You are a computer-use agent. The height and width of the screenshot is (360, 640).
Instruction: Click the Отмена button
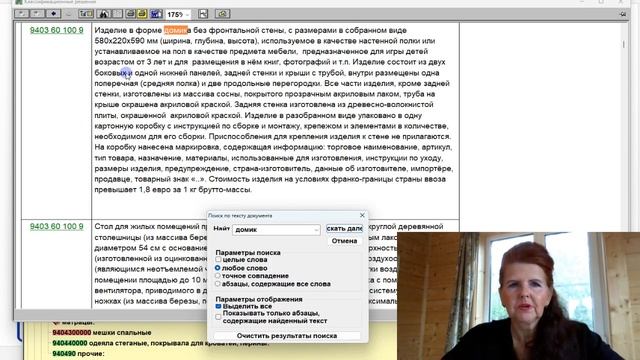coord(344,241)
